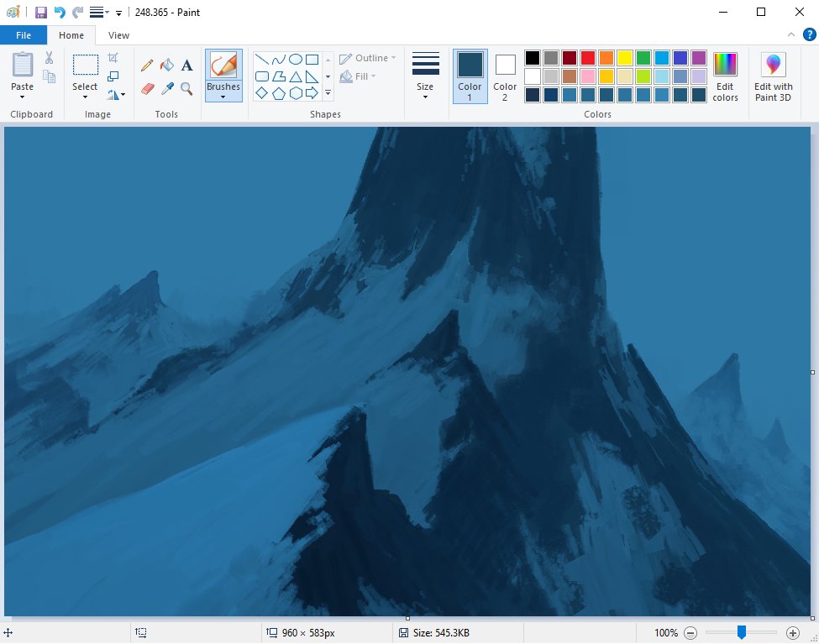Switch to the Home tab

71,35
